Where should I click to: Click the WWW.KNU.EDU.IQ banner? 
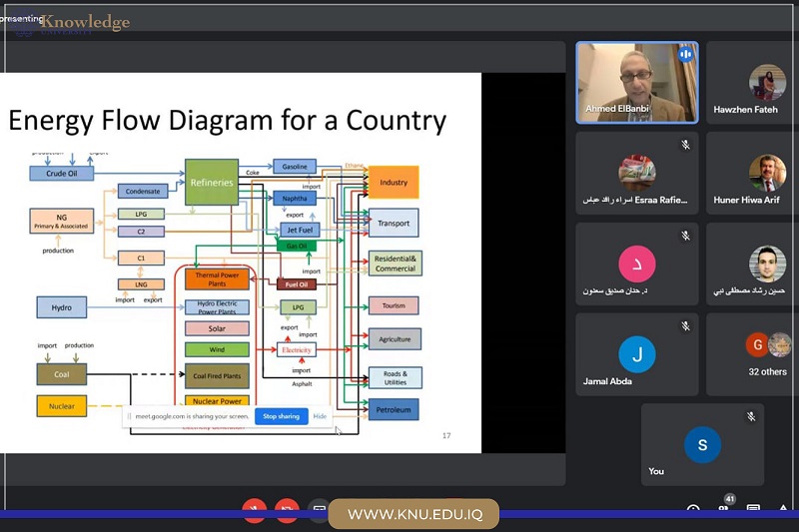(413, 514)
